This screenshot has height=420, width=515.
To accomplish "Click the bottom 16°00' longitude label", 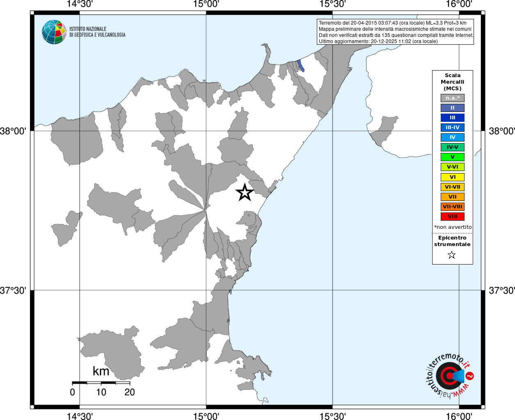I will (x=459, y=416).
